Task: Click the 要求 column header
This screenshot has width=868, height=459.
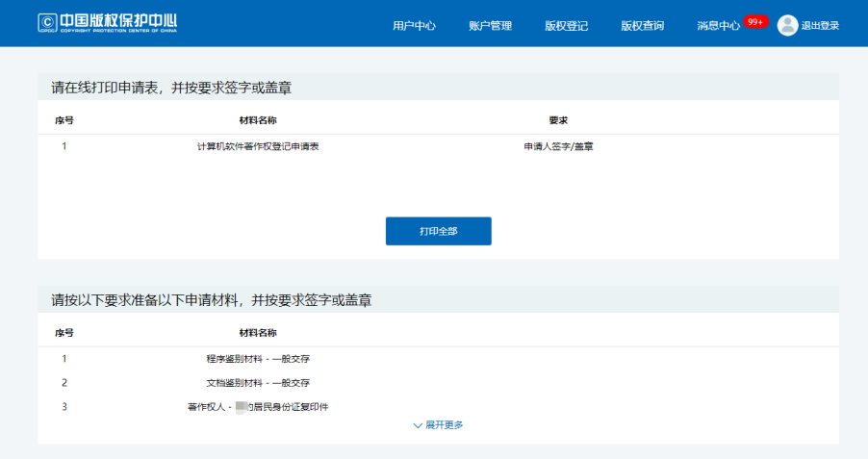Action: click(558, 120)
